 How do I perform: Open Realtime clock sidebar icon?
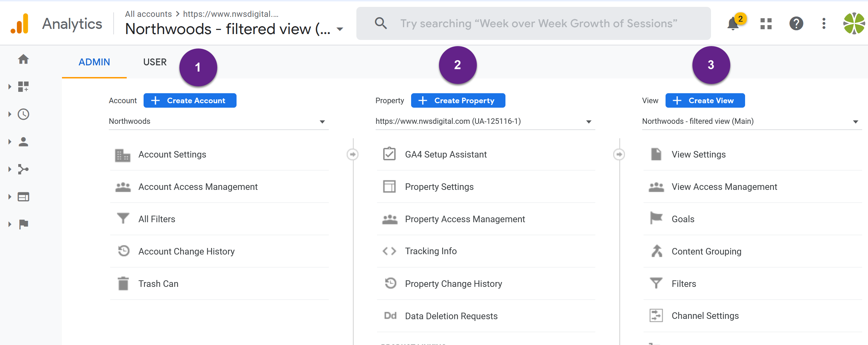point(23,114)
